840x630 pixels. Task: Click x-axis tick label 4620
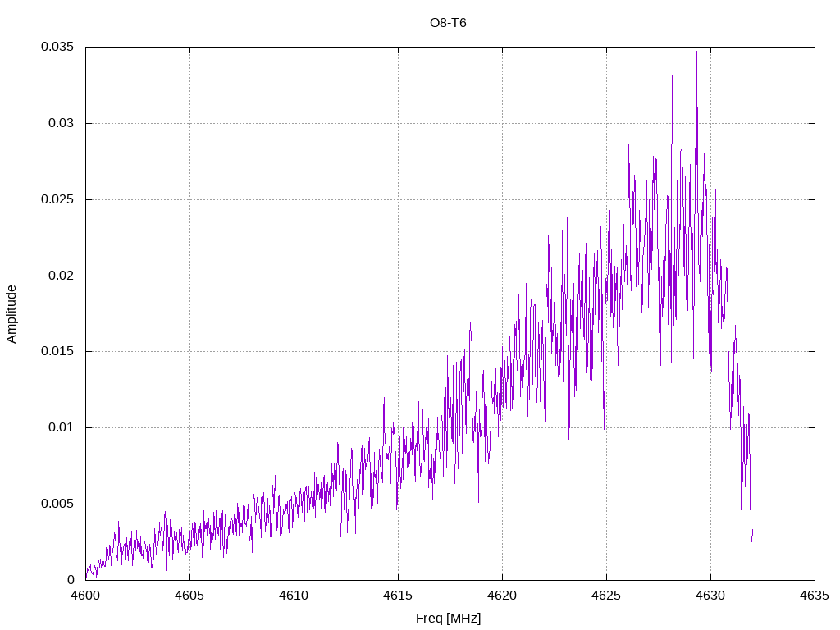[x=503, y=596]
